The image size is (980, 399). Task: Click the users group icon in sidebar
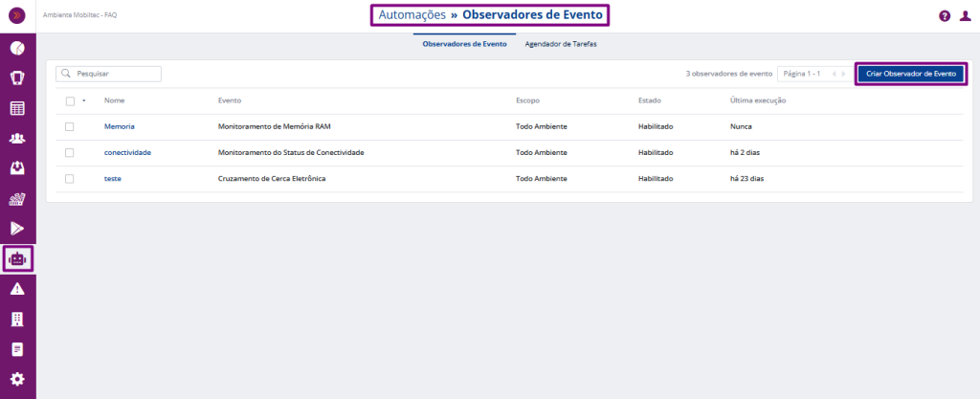(17, 139)
